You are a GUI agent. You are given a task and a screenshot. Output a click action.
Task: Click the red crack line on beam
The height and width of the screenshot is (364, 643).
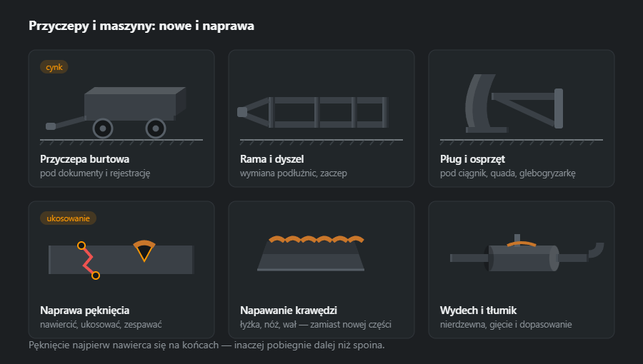89,261
